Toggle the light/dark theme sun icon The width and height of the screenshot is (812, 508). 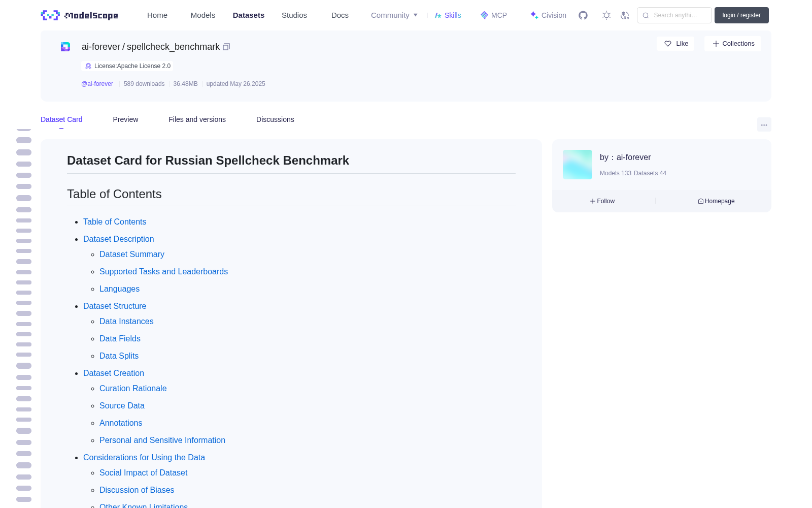pos(606,15)
